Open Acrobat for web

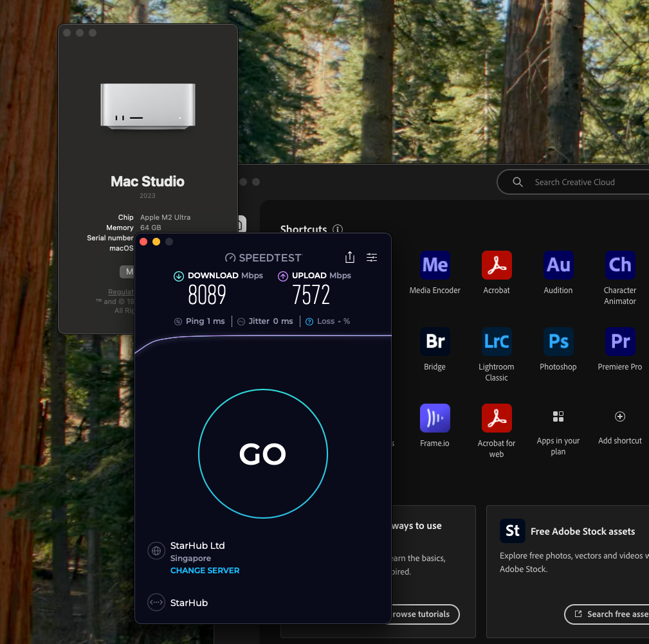(497, 418)
